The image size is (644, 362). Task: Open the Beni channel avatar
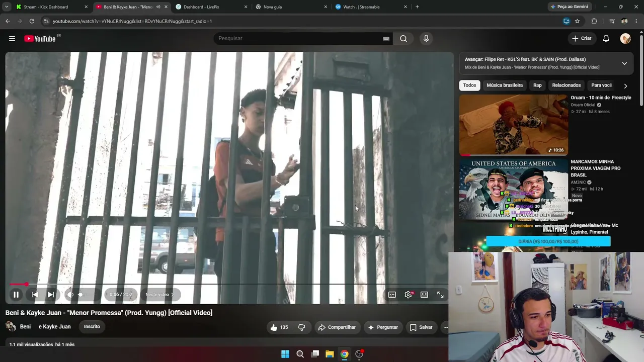click(x=11, y=327)
